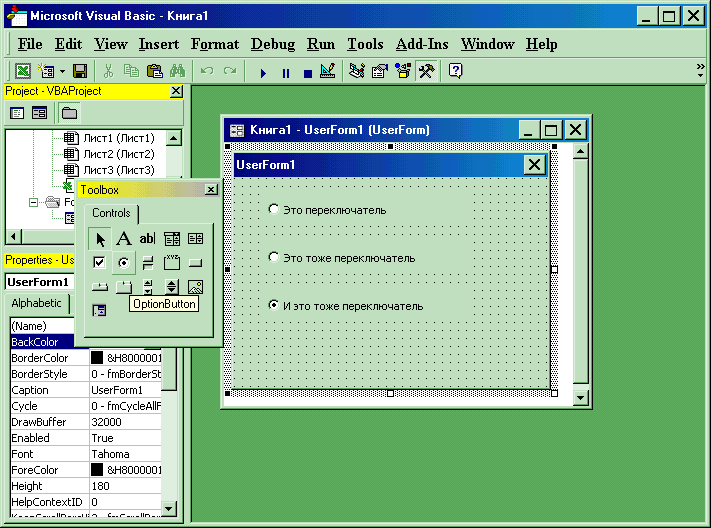Select the SpinButton tool in Toolbox
The image size is (711, 528).
(x=172, y=287)
